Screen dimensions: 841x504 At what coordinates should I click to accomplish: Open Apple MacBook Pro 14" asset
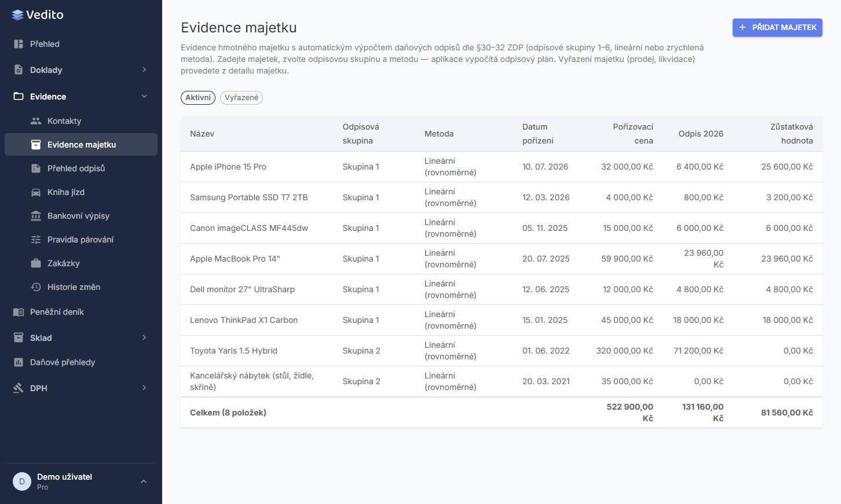point(502,259)
